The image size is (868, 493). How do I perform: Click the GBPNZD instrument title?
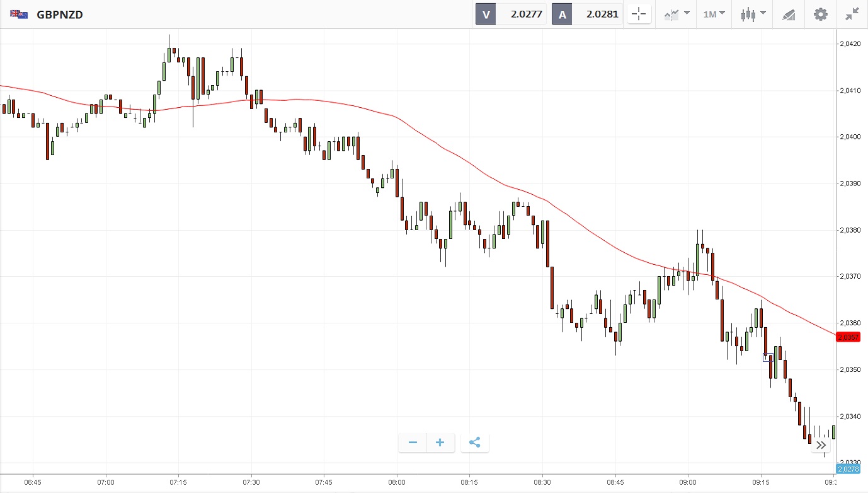(60, 14)
